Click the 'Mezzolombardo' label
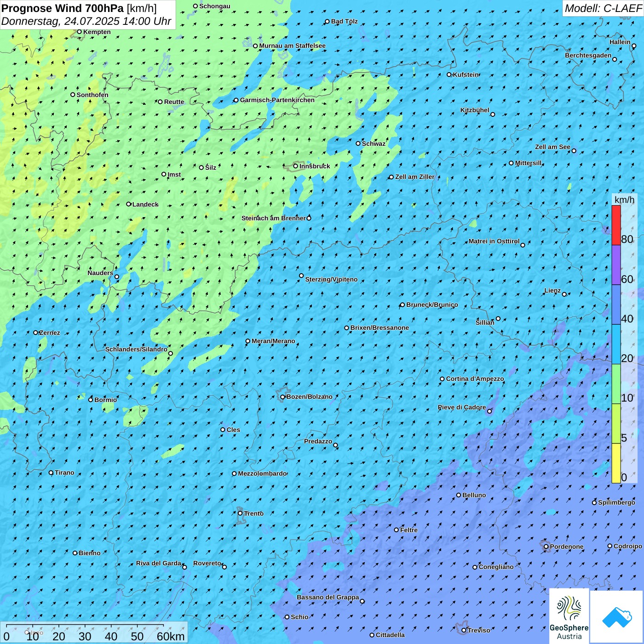 (x=262, y=473)
